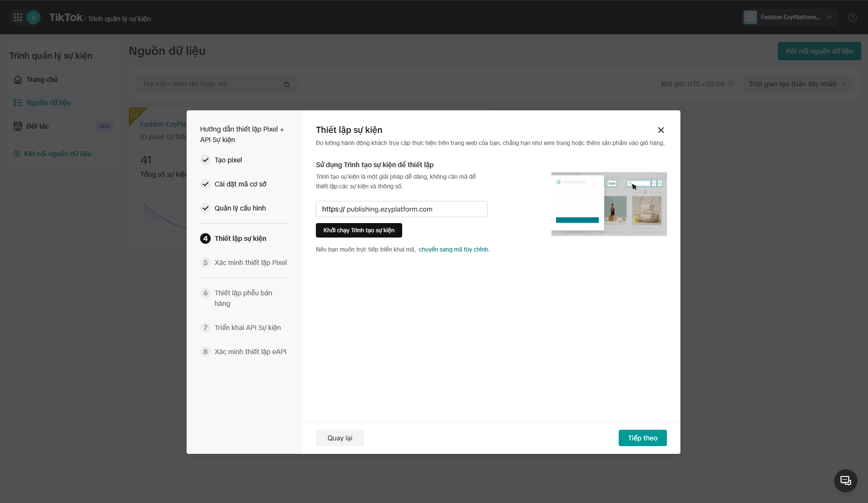Open the app grid launcher icon
This screenshot has height=503, width=868.
(18, 17)
